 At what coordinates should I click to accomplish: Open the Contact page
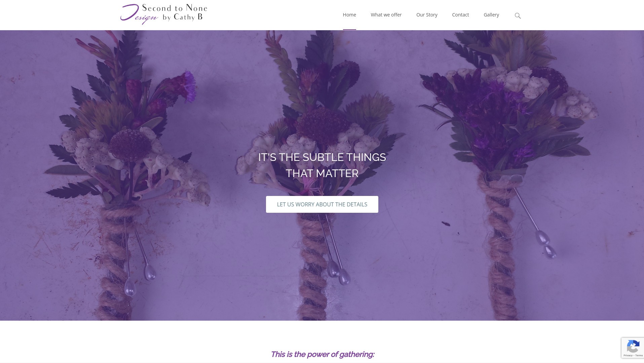click(x=460, y=15)
